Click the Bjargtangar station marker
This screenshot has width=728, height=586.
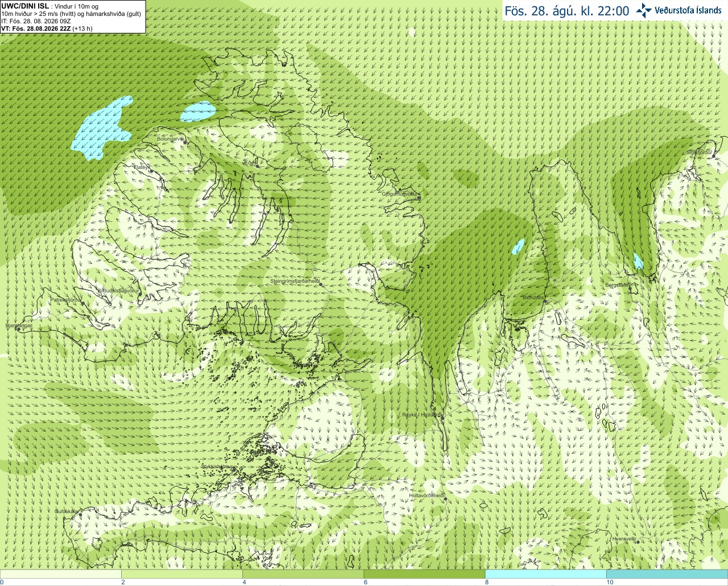coord(19,329)
